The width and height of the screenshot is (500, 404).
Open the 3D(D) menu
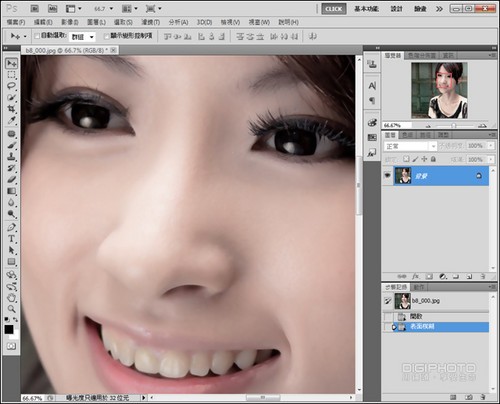[204, 22]
